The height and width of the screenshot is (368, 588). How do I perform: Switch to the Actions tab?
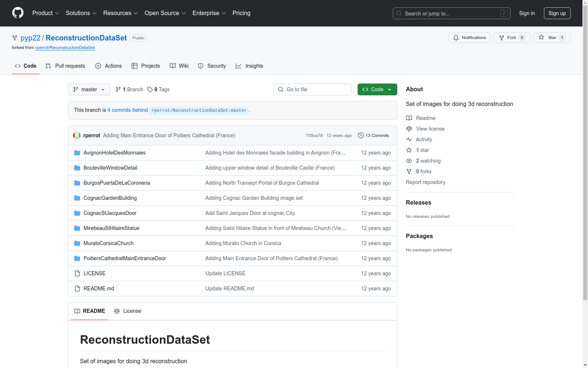(108, 66)
